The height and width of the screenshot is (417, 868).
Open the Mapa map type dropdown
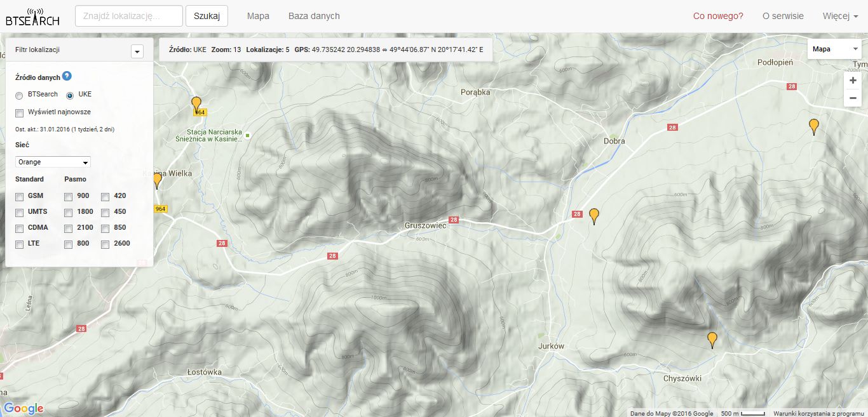[834, 49]
